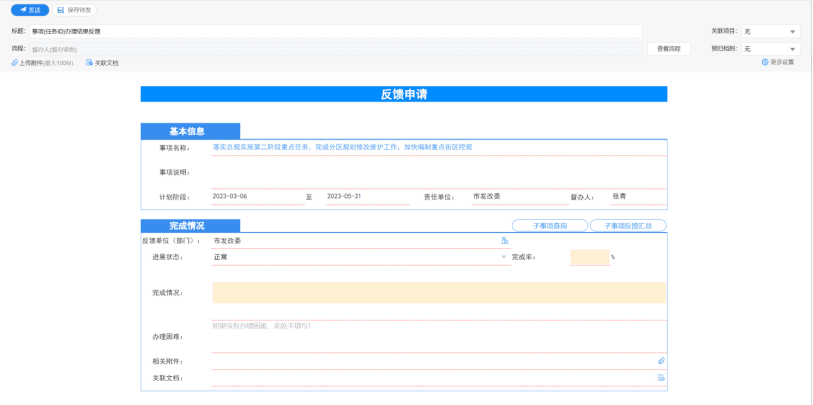
Task: Click the start date 2023-03-06
Action: click(230, 197)
